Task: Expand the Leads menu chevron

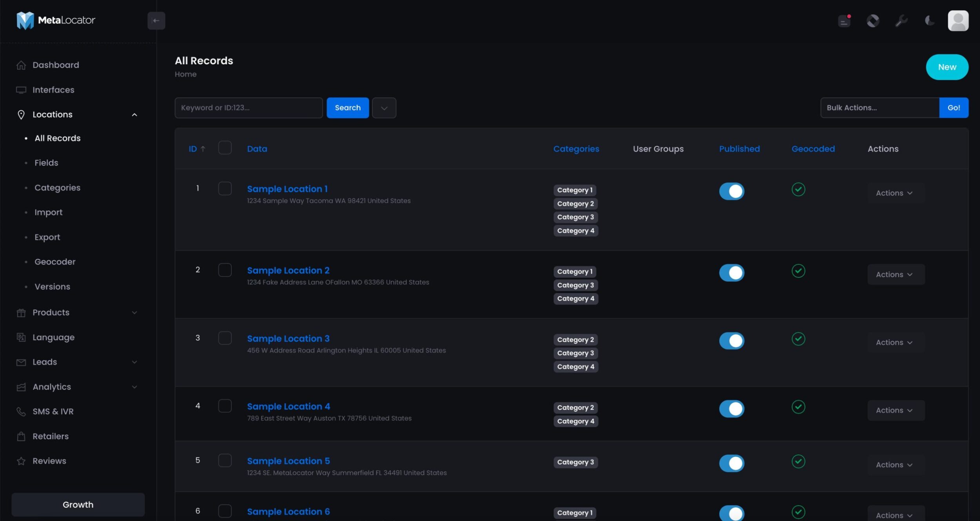Action: (134, 362)
